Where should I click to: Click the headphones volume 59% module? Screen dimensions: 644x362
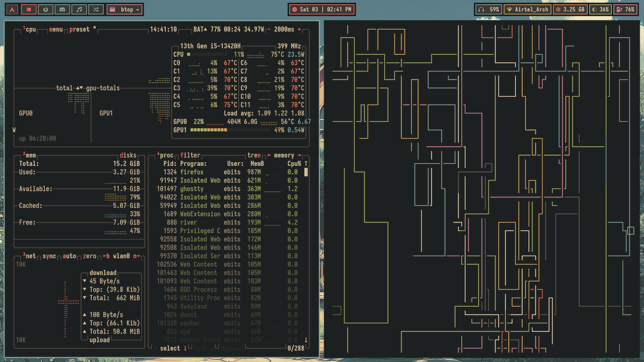(488, 9)
